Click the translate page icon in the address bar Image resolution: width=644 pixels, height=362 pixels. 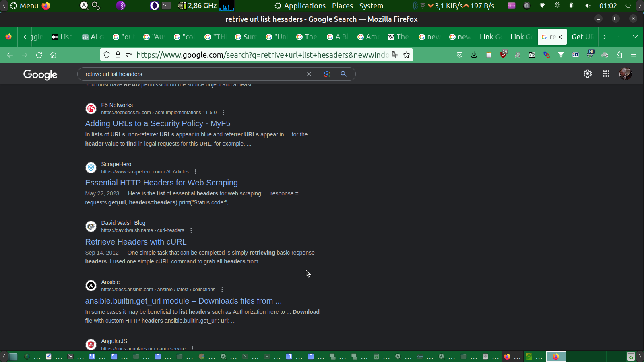tap(395, 55)
